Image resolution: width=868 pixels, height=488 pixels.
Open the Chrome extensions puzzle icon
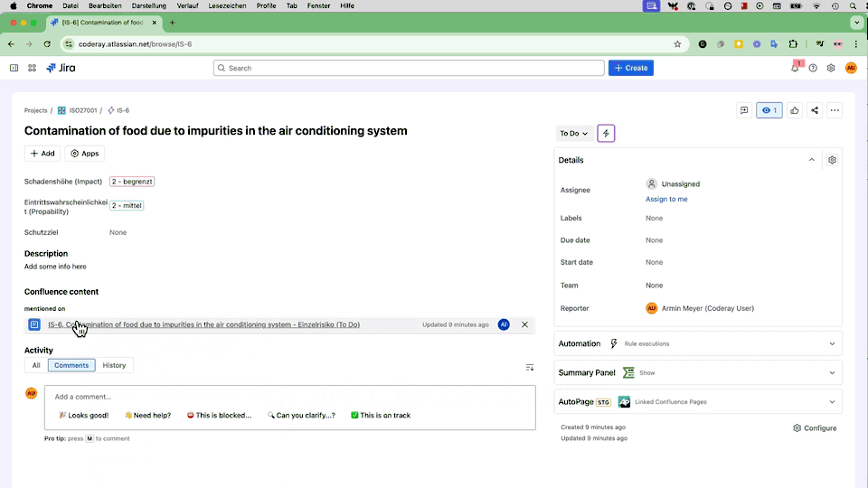pos(793,43)
